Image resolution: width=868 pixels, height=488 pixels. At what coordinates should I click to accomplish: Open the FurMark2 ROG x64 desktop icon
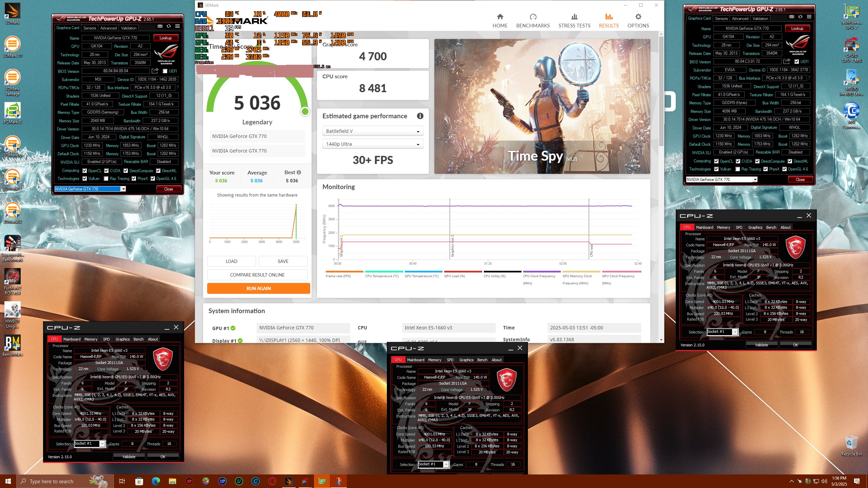[x=12, y=282]
